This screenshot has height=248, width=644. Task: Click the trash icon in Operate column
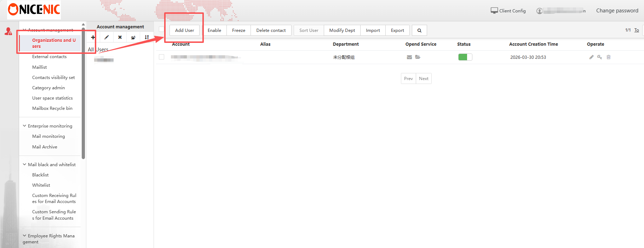609,57
